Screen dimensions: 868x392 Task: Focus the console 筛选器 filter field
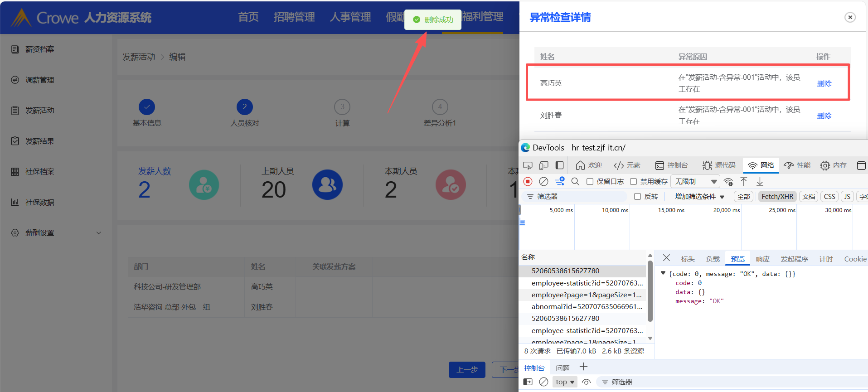731,382
